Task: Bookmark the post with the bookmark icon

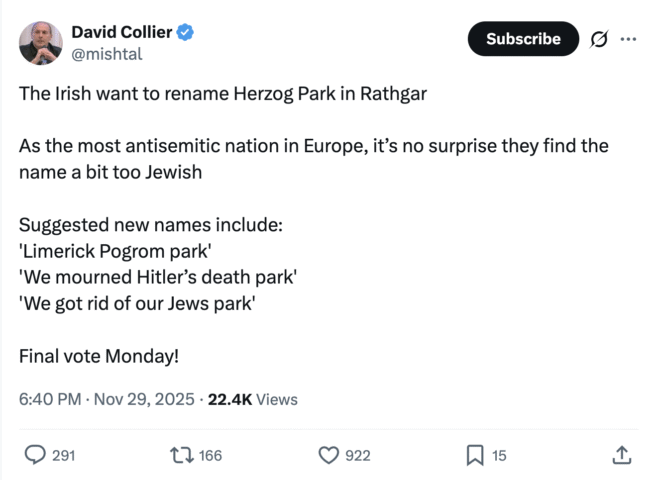Action: click(475, 455)
